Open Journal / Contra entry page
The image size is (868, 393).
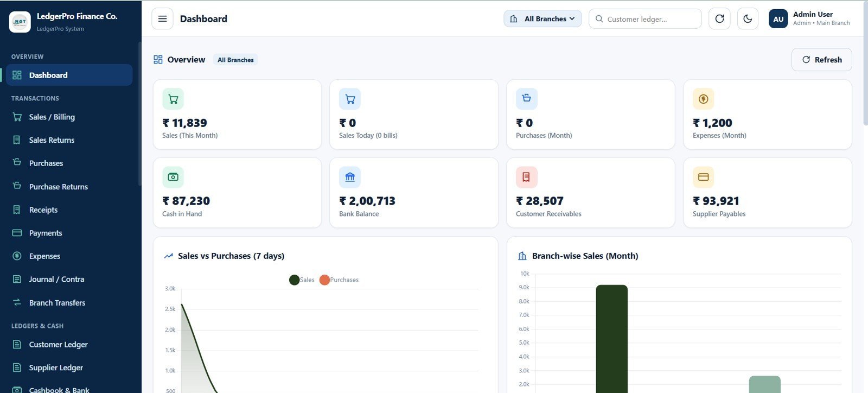69,279
